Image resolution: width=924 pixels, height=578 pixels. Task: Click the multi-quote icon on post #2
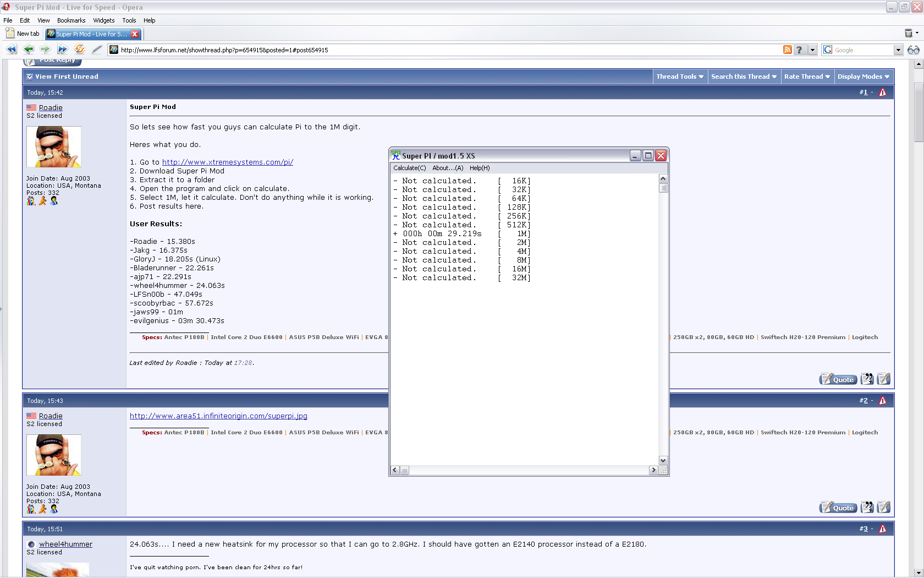click(867, 507)
